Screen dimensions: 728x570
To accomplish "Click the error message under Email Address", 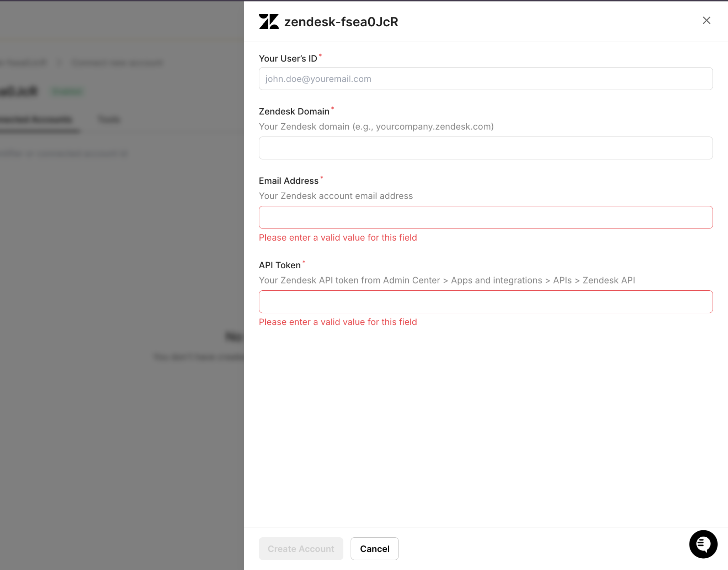I will (x=337, y=238).
